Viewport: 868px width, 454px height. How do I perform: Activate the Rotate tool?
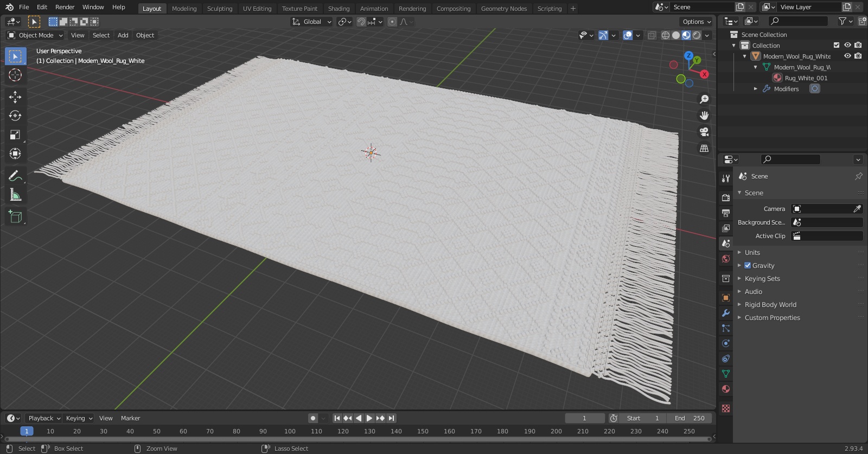coord(15,116)
